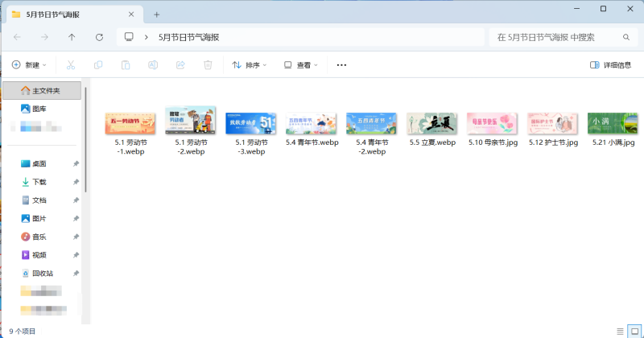This screenshot has height=338, width=644.
Task: Select the 5.1 劳动节-2.webp thumbnail
Action: (190, 121)
